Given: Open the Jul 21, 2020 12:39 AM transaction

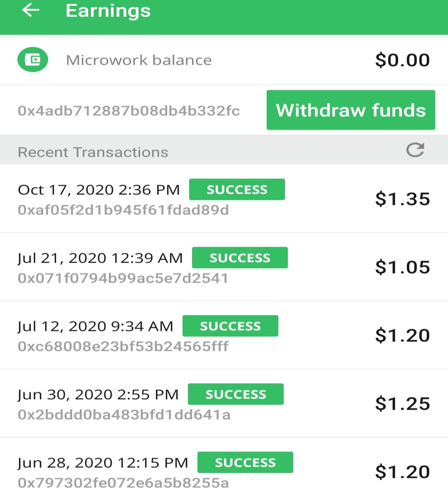Looking at the screenshot, I should pyautogui.click(x=224, y=267).
